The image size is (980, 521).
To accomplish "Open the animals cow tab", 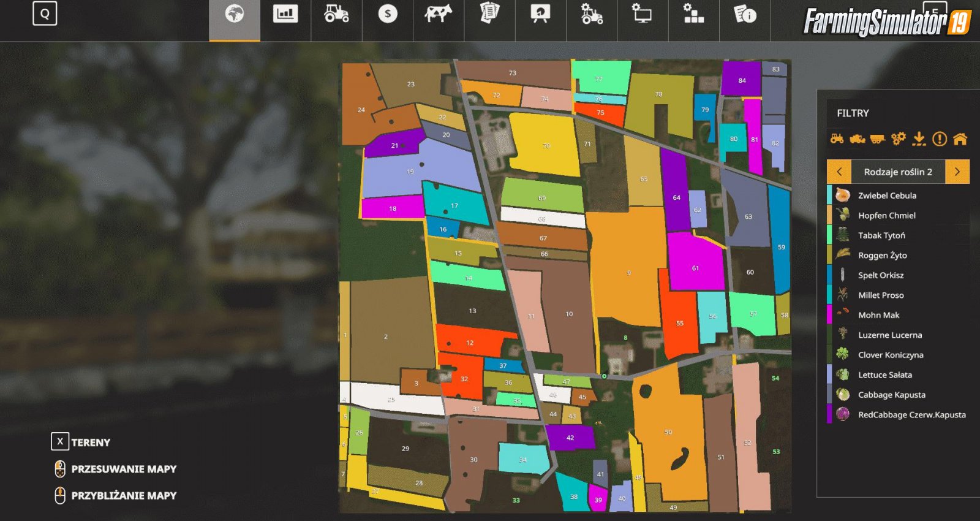I will 438,14.
